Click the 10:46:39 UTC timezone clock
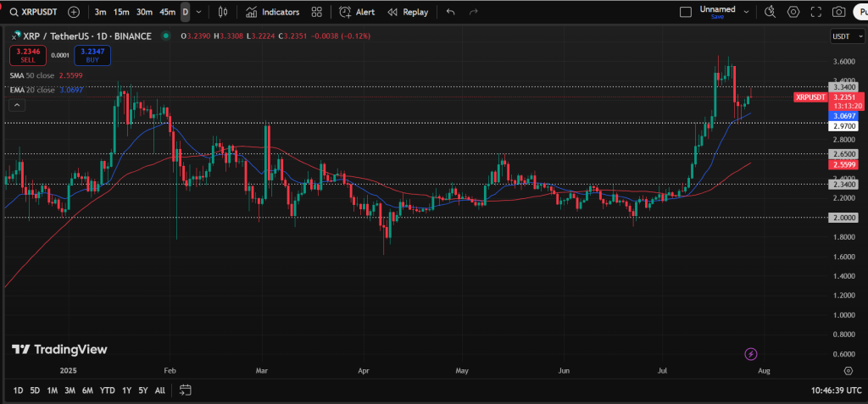 837,390
